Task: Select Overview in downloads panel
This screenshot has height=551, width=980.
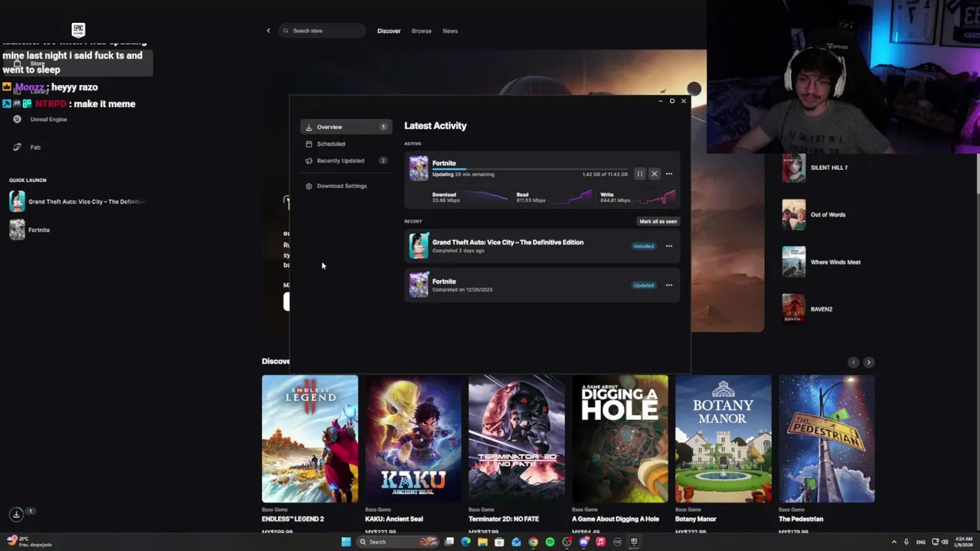Action: (346, 127)
